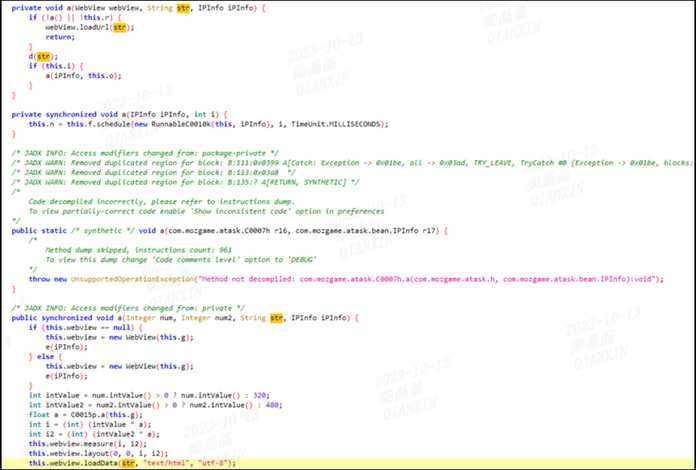Viewport: 696px width, 470px height.
Task: Click the 'Show inconsistent code' comment line
Action: click(x=206, y=211)
